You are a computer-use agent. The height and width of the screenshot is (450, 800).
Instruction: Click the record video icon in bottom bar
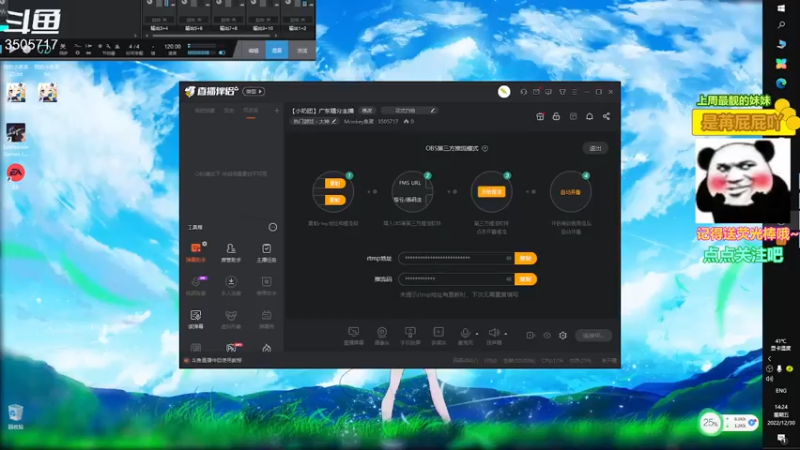(x=531, y=335)
